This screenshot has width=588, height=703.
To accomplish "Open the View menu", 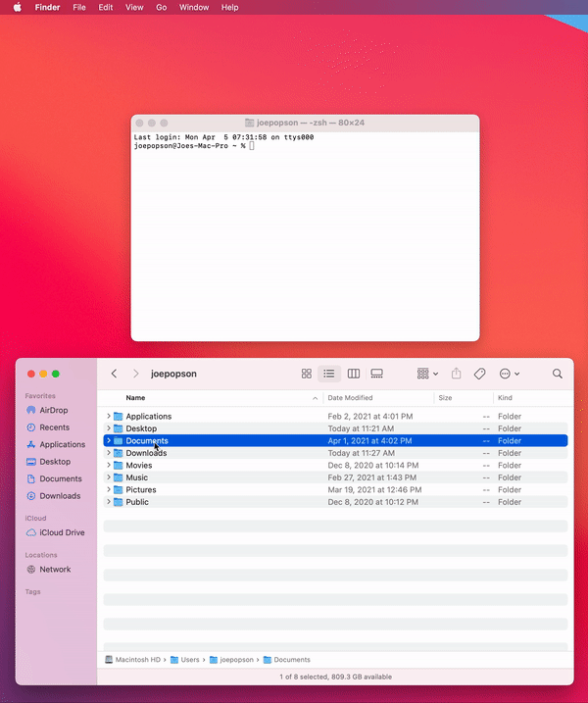I will click(134, 7).
